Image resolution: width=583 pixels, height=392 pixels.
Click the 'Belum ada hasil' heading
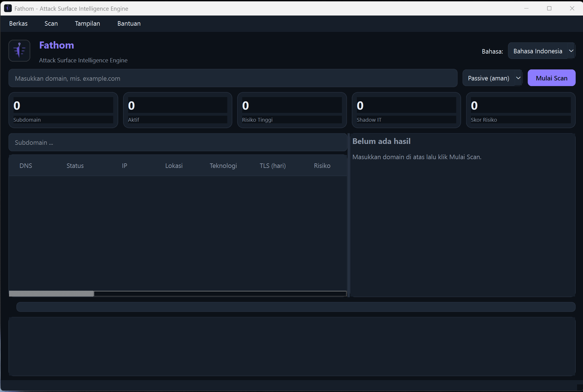click(x=381, y=141)
